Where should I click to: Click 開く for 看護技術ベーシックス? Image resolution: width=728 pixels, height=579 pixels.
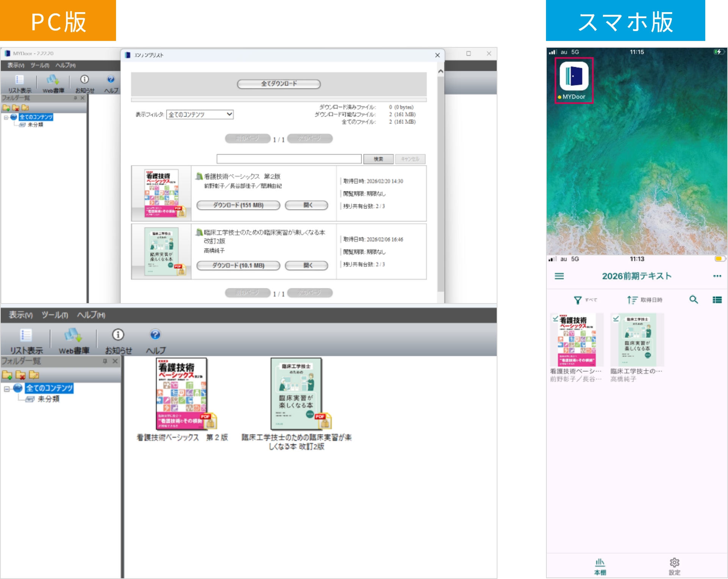pos(306,205)
